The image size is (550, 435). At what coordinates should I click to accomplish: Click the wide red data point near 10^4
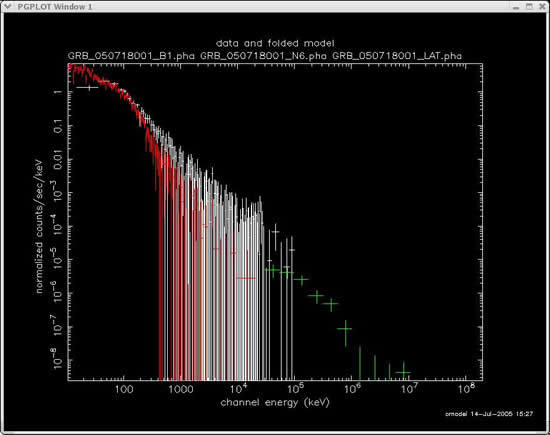[x=246, y=278]
